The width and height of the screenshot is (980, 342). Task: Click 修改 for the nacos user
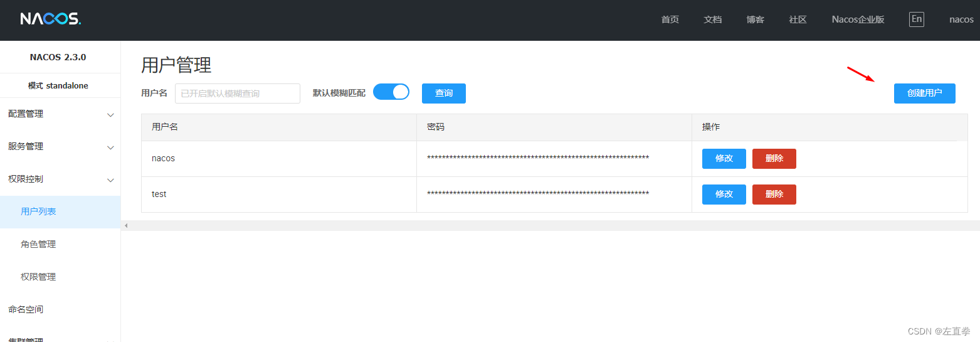[724, 159]
